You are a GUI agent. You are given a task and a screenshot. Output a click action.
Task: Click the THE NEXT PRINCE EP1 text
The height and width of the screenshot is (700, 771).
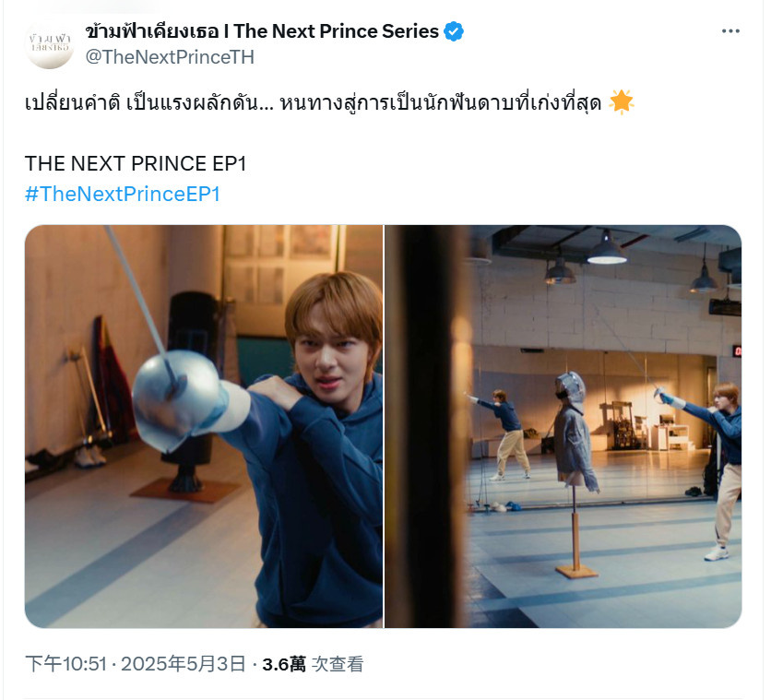136,163
